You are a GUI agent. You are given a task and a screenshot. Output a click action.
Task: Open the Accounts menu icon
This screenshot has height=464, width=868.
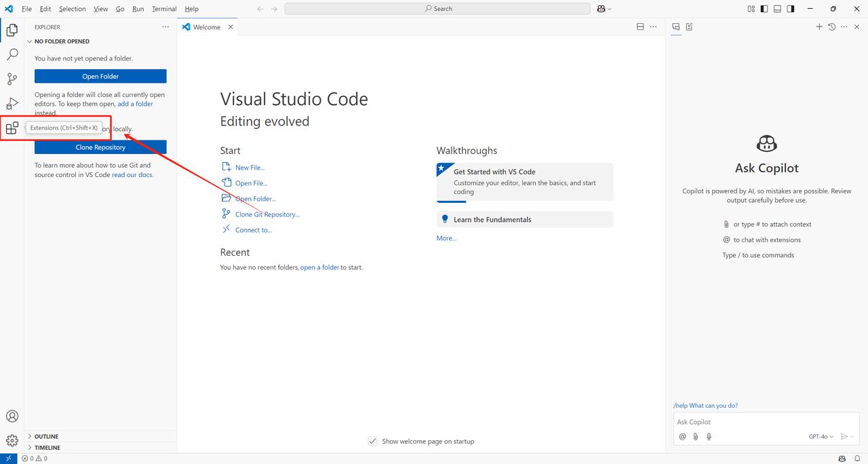(12, 417)
